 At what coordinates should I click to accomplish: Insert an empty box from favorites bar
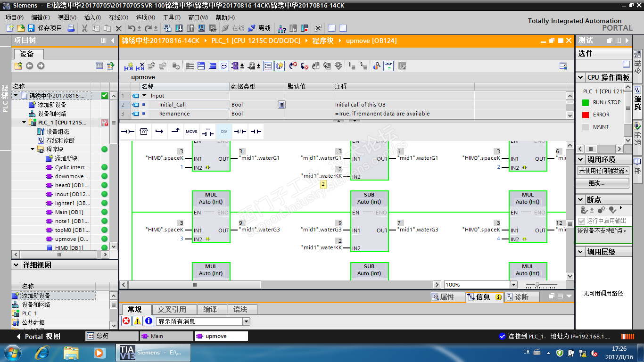[144, 132]
